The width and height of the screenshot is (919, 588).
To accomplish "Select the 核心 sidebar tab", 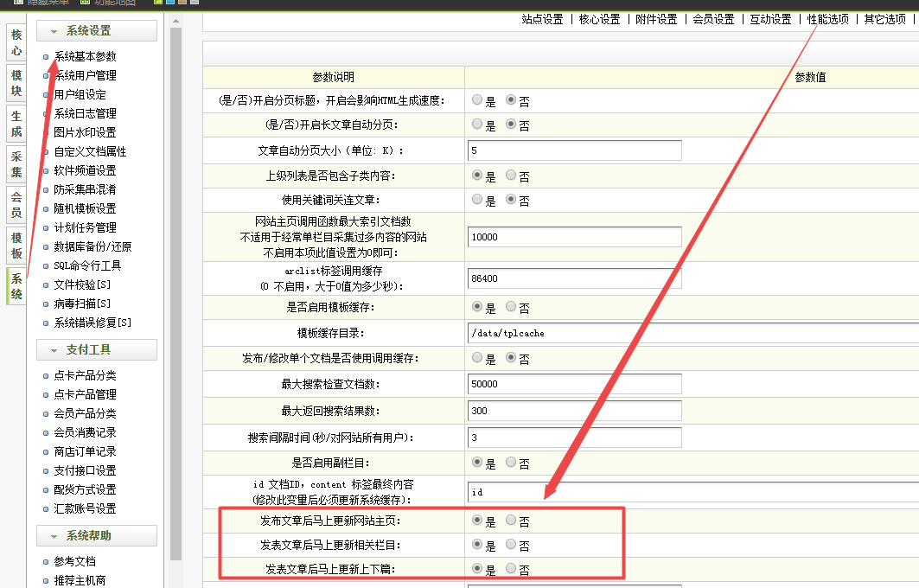I will click(x=16, y=42).
